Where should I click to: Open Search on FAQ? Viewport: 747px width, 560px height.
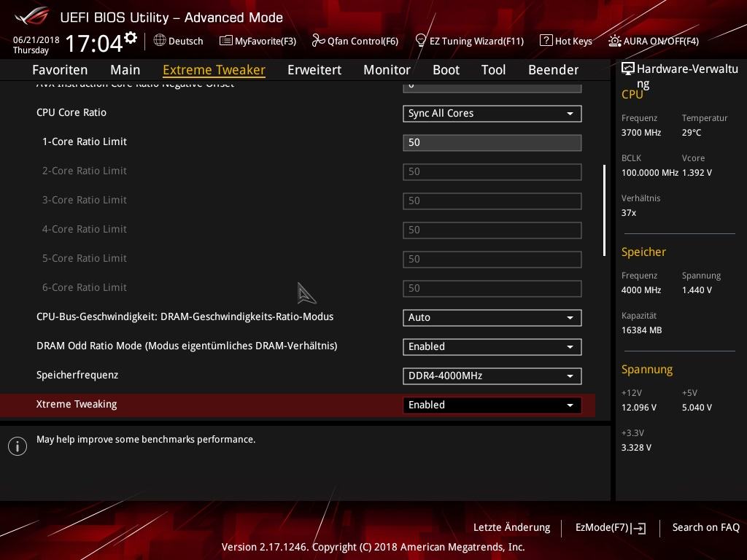[705, 528]
